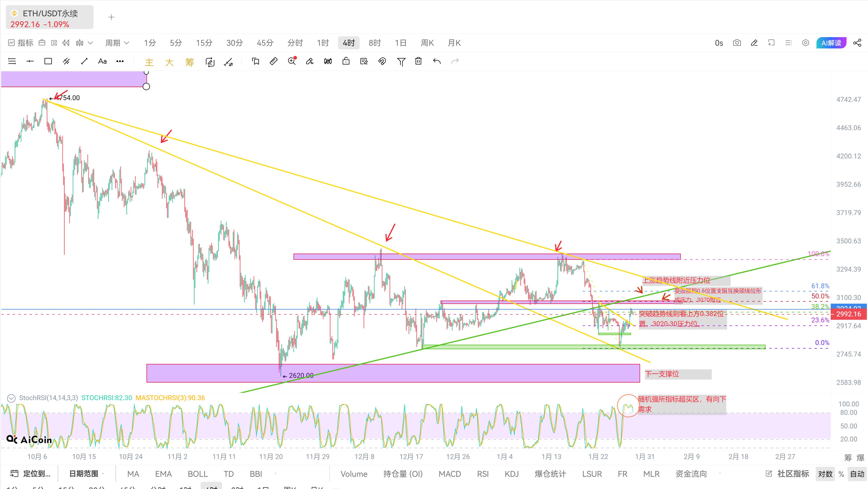Click the share icon at top right
This screenshot has width=868, height=489.
click(857, 43)
